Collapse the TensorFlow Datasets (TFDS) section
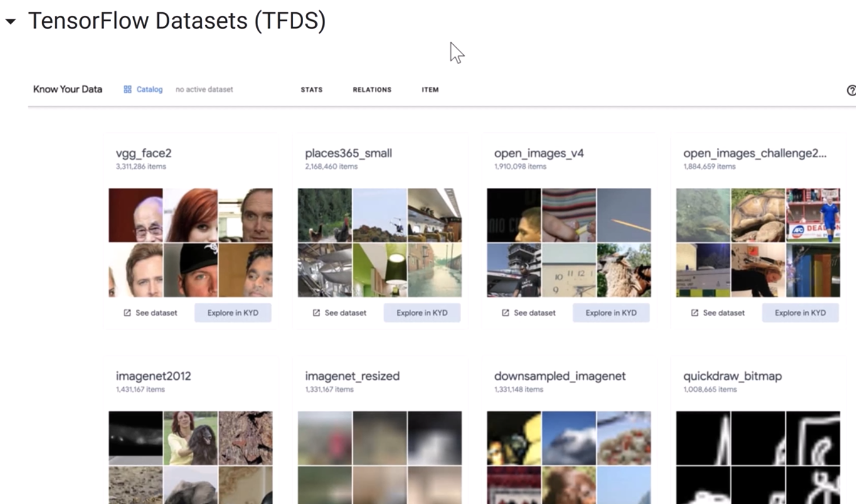856x504 pixels. (11, 22)
